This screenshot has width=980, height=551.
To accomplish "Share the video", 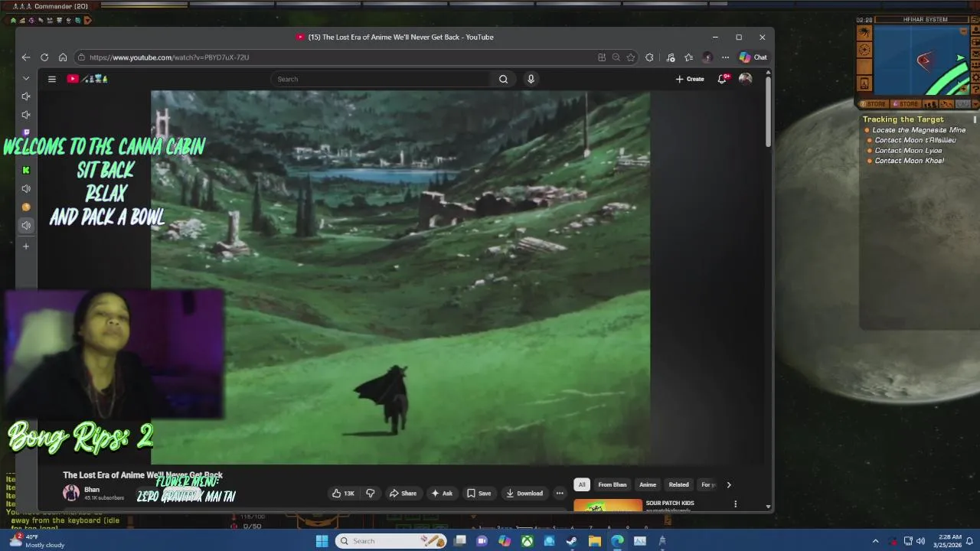I will pyautogui.click(x=403, y=494).
